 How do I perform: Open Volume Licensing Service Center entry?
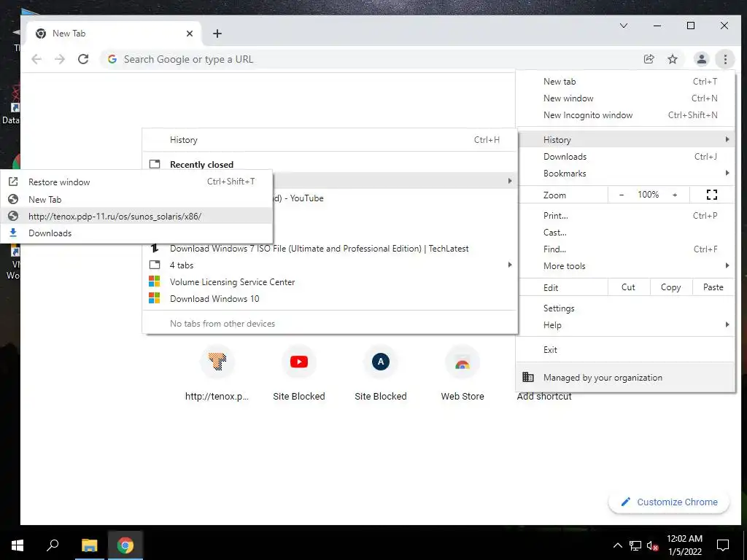(x=330, y=282)
